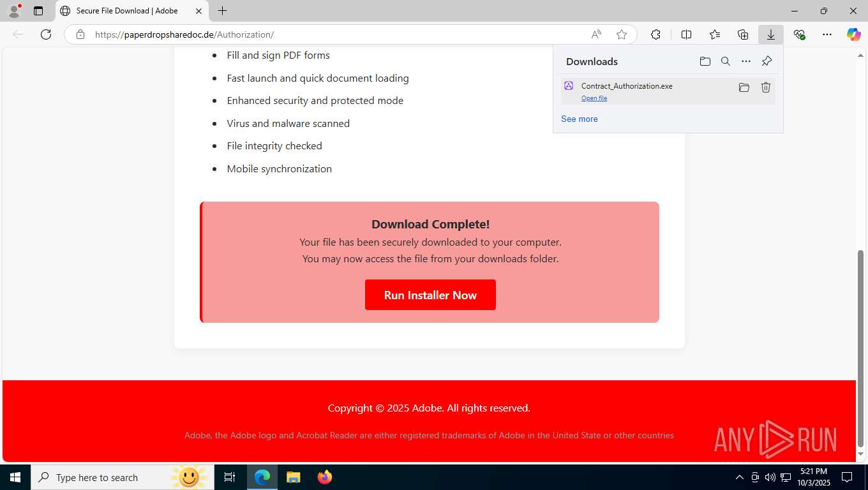Click the address bar URL
Image resolution: width=868 pixels, height=490 pixels.
click(184, 34)
